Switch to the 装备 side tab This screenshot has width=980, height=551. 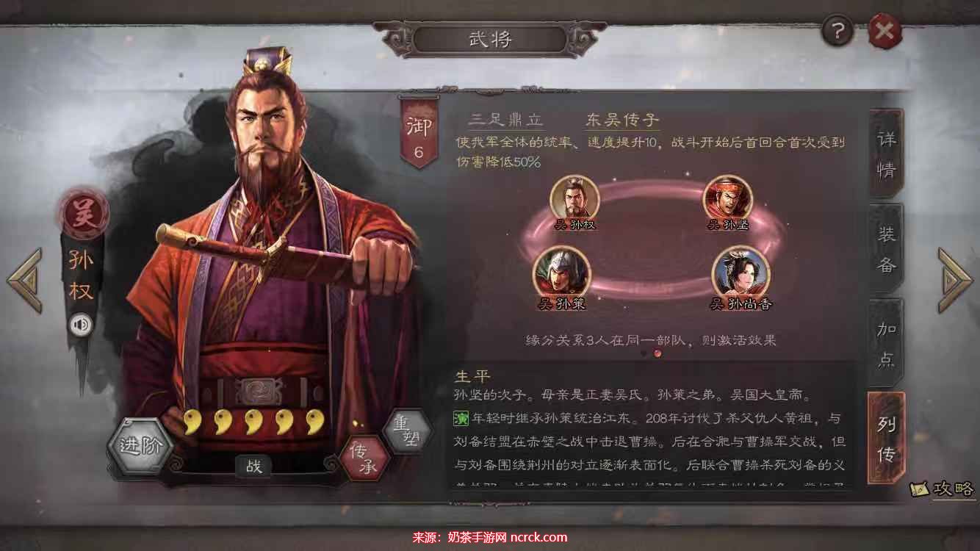coord(886,248)
